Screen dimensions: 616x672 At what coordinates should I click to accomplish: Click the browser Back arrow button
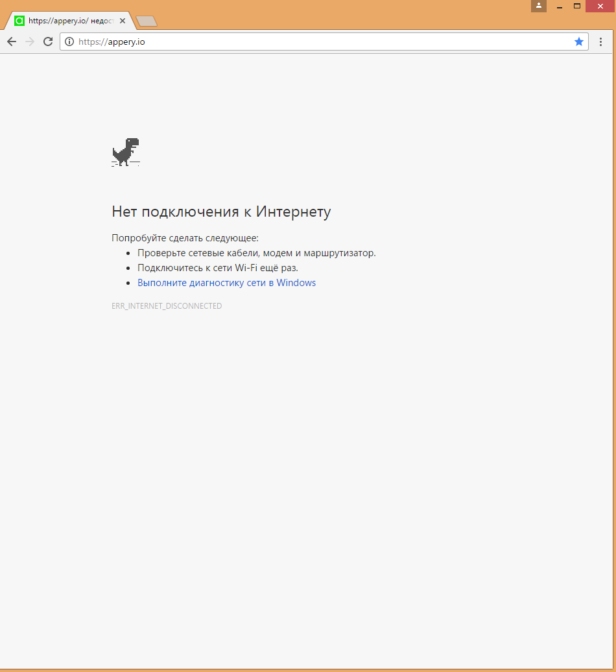coord(11,42)
